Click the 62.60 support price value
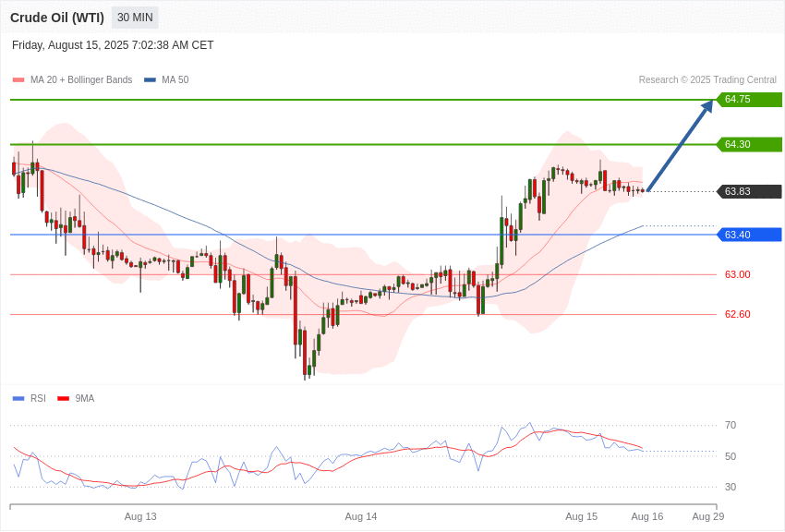The height and width of the screenshot is (532, 785). click(x=738, y=314)
